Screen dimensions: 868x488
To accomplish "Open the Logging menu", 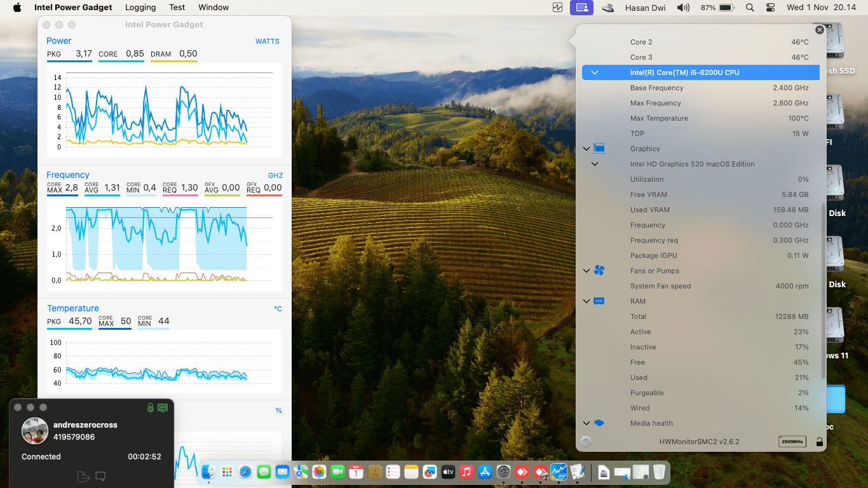I will point(140,8).
